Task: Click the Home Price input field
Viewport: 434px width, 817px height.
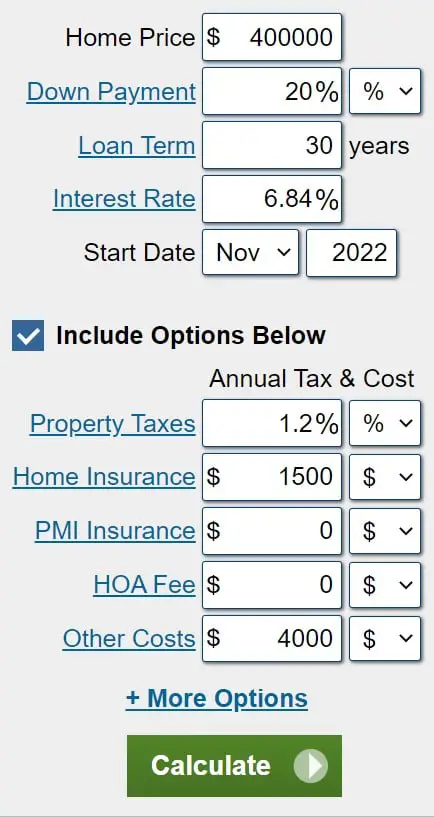Action: point(272,37)
